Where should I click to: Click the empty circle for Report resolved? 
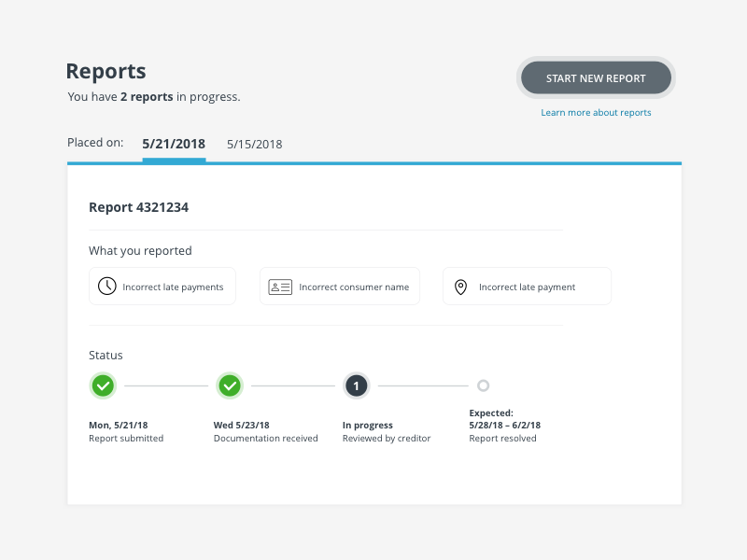(484, 385)
